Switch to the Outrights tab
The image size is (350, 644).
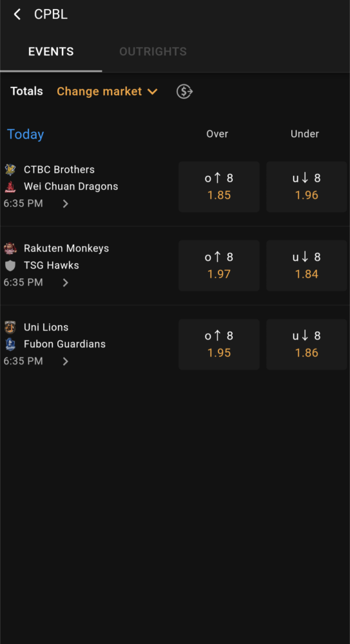click(x=153, y=52)
